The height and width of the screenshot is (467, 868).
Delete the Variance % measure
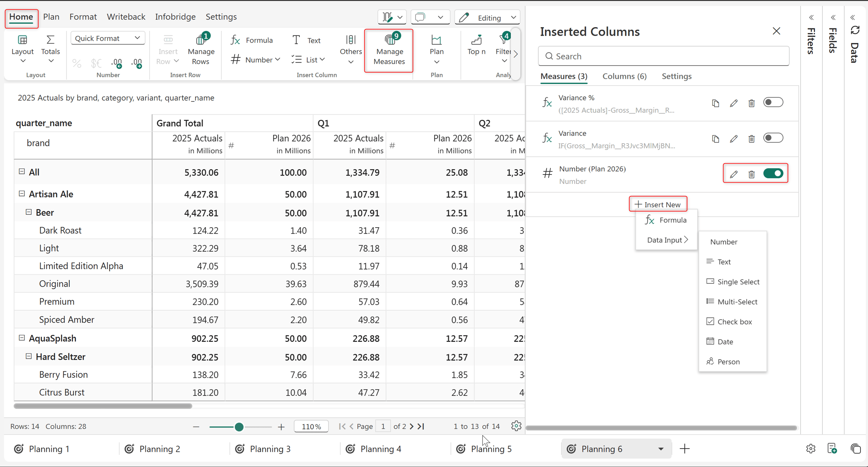(x=751, y=103)
